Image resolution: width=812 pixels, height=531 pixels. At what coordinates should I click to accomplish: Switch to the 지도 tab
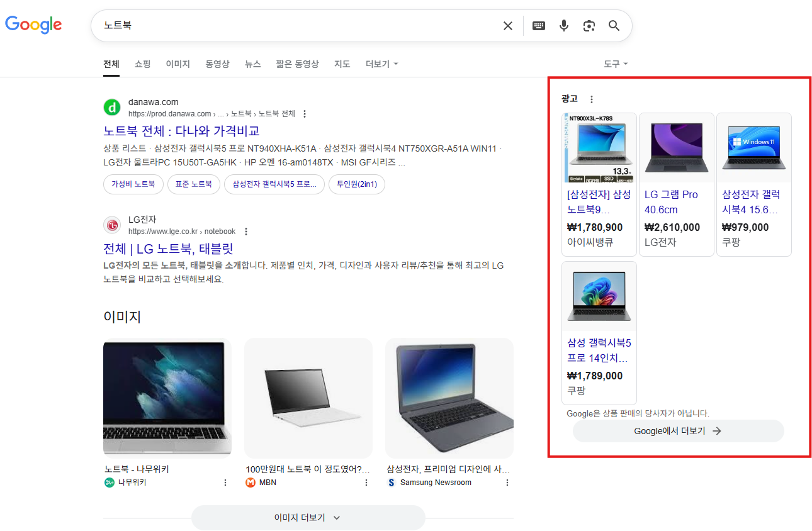(x=342, y=64)
